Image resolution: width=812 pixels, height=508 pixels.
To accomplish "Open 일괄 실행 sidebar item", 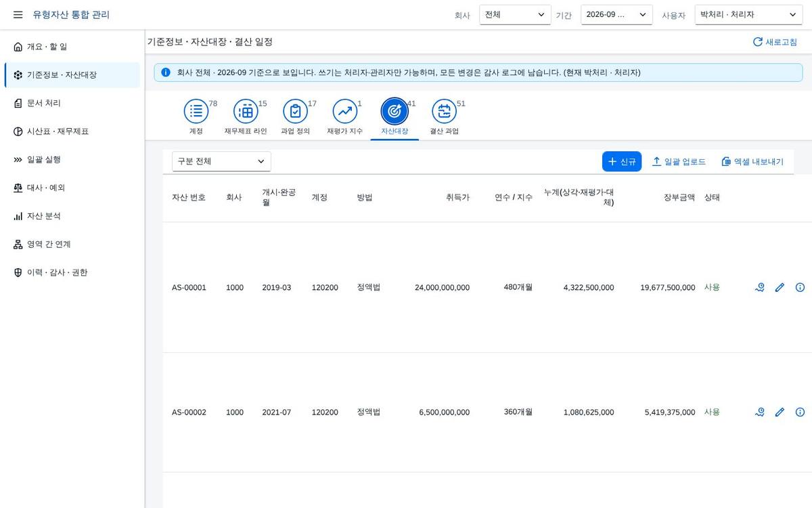I will coord(72,160).
